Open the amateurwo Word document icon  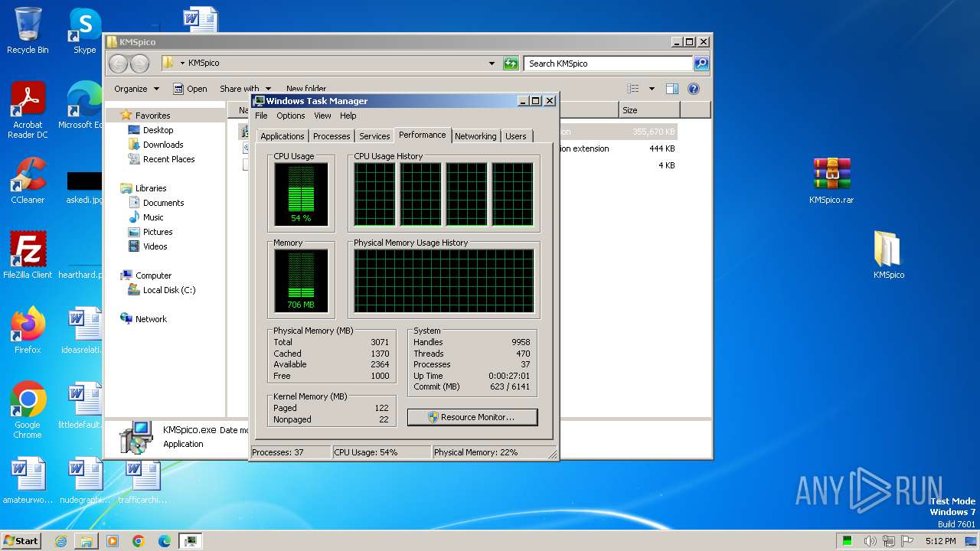point(28,480)
